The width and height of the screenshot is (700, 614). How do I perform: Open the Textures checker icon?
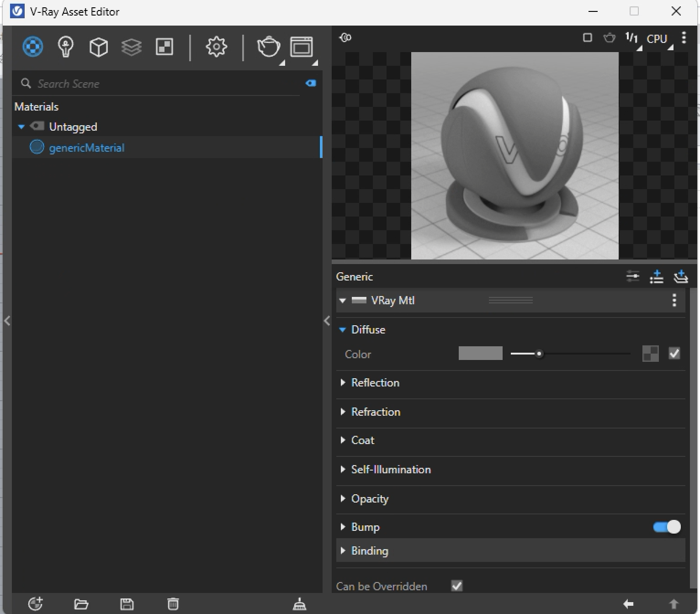click(x=164, y=47)
